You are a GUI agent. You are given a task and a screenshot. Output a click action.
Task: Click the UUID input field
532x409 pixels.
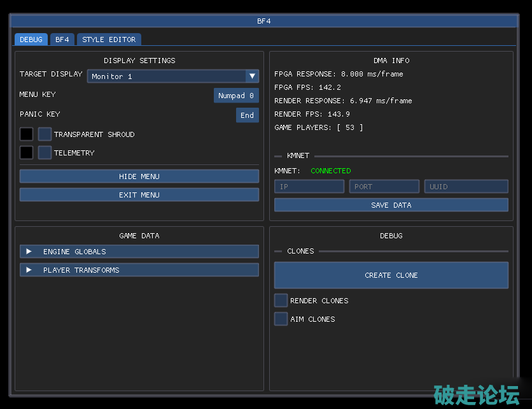point(466,187)
